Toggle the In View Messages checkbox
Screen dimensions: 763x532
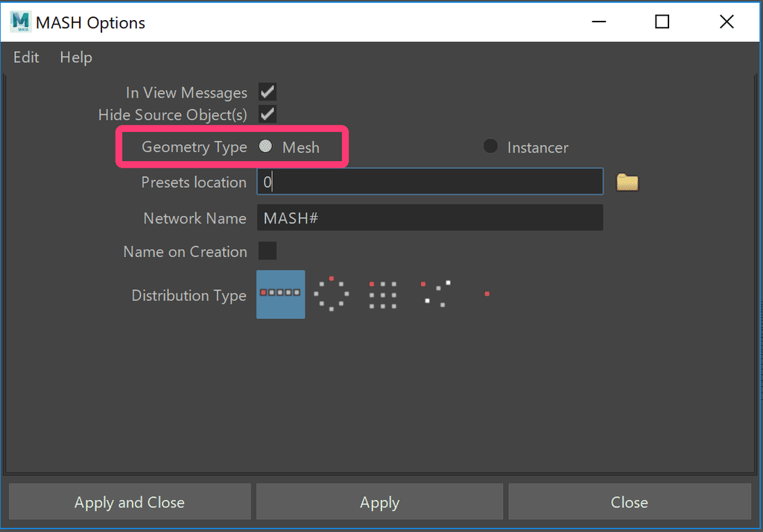pos(267,92)
